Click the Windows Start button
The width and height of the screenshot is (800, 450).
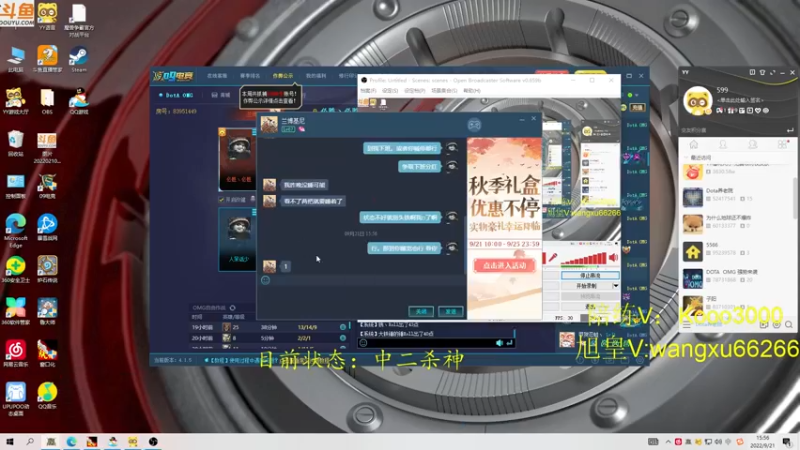10,442
